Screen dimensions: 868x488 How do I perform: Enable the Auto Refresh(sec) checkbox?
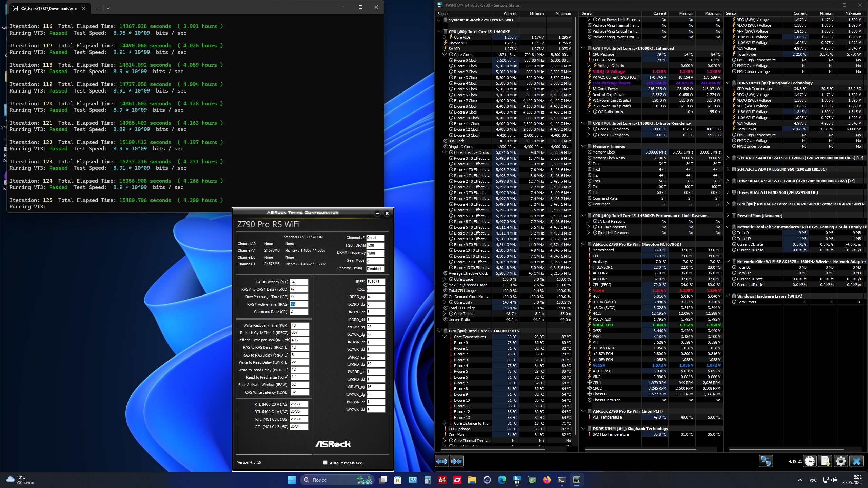coord(325,463)
